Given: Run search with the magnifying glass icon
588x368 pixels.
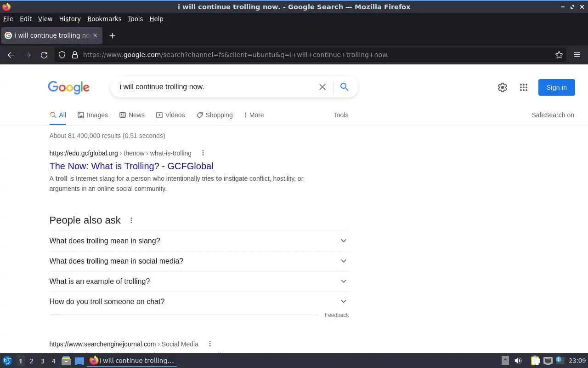Looking at the screenshot, I should tap(344, 86).
